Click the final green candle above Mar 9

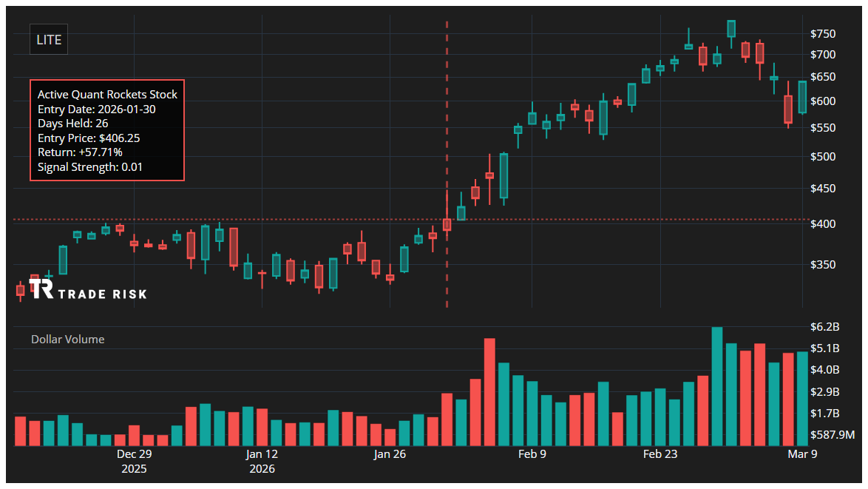coord(802,97)
